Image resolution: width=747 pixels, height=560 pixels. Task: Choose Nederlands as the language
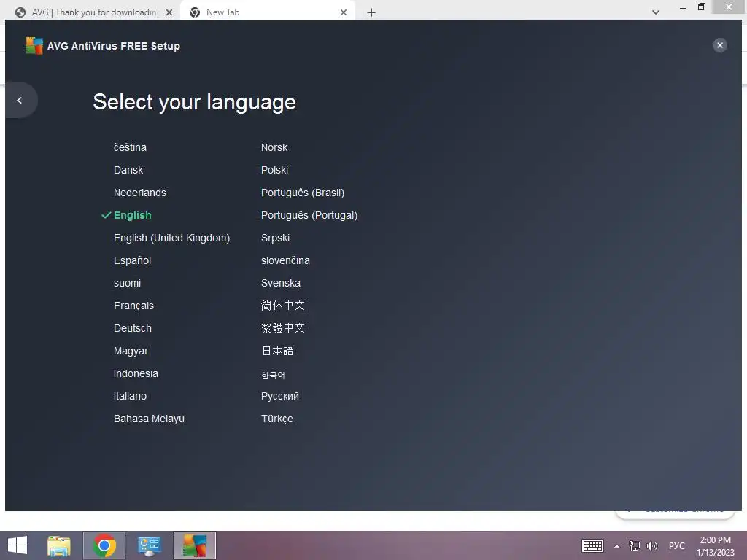(139, 192)
